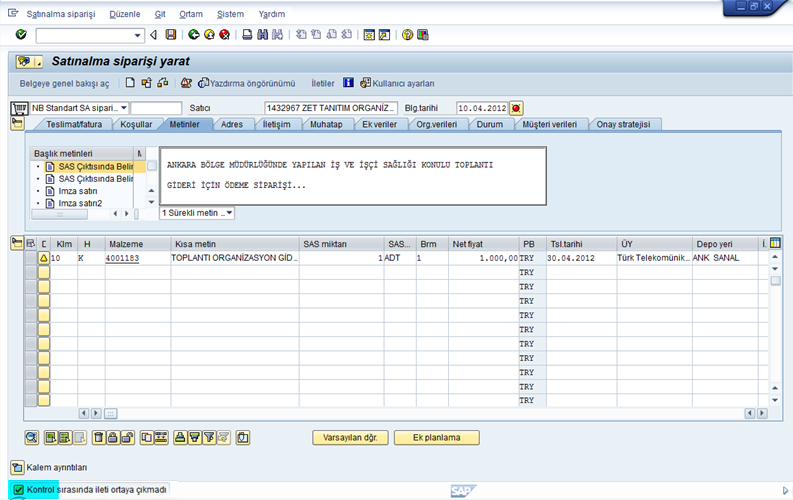Open the table column settings icon

coord(775,243)
